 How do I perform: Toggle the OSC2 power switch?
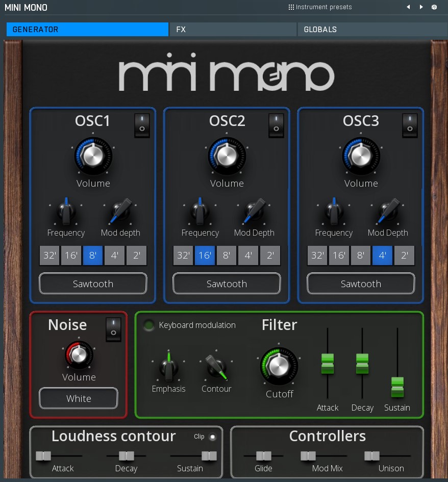point(276,125)
